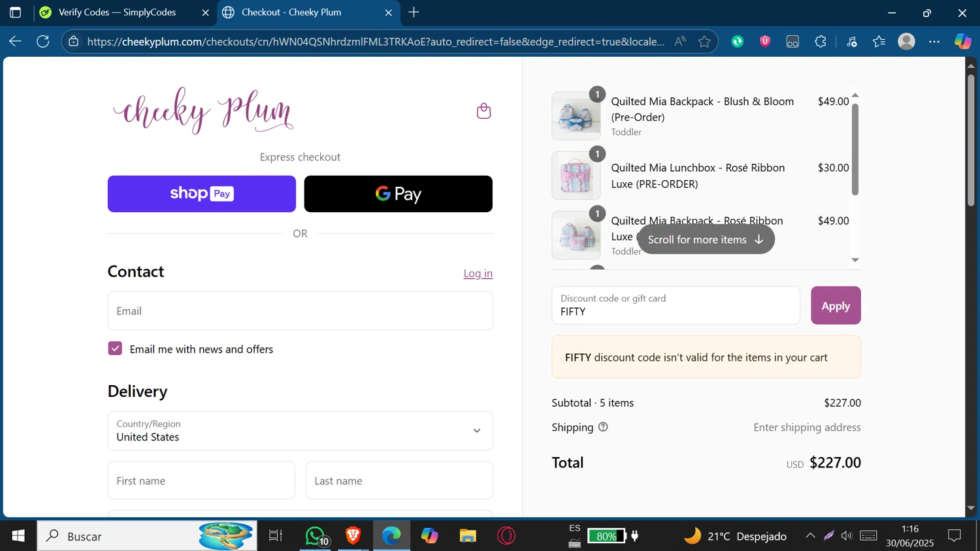Image resolution: width=980 pixels, height=551 pixels.
Task: Open weather widget 21°C Despejado
Action: pos(735,536)
